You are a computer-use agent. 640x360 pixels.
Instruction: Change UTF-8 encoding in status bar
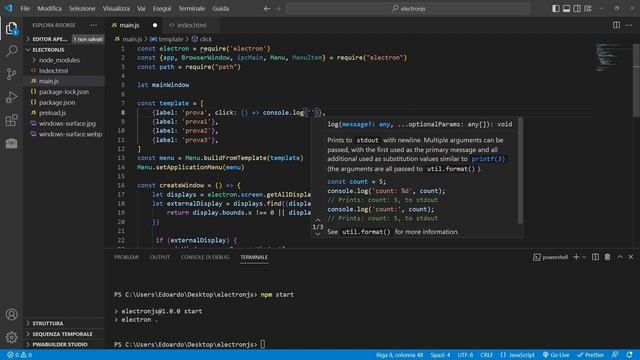coord(465,355)
